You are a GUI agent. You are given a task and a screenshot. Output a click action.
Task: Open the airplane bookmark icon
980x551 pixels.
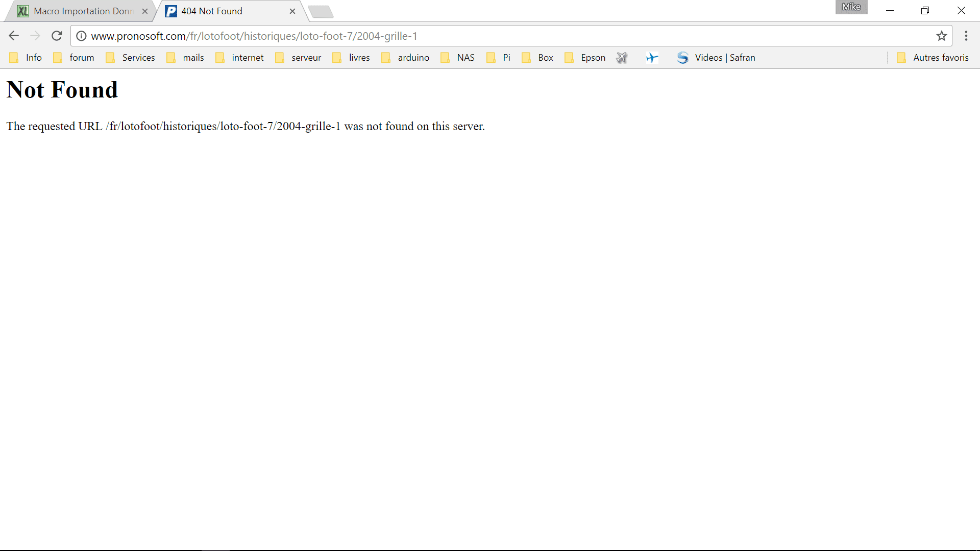click(652, 58)
